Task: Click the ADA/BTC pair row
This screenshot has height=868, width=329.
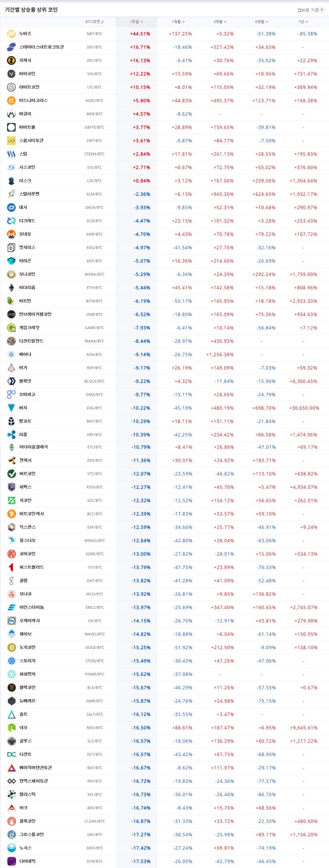Action: (94, 355)
